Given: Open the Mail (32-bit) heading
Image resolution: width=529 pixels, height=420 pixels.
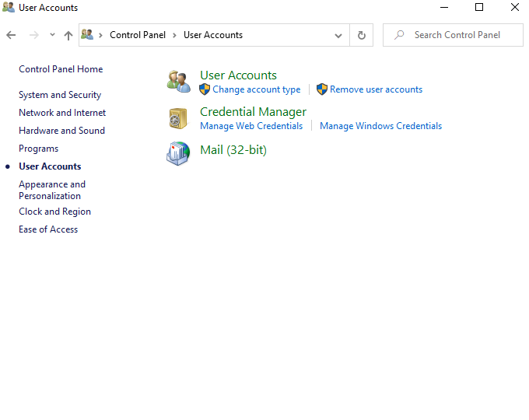Looking at the screenshot, I should (233, 150).
